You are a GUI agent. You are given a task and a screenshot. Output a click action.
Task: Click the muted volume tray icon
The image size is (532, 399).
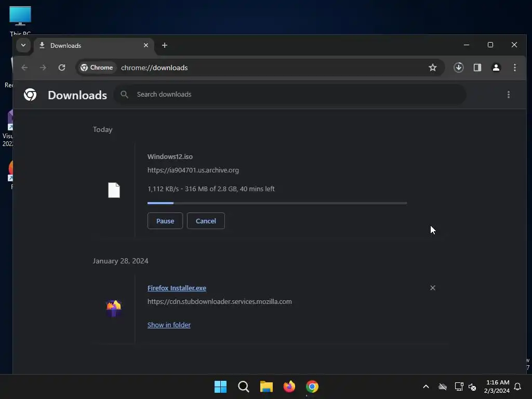click(x=472, y=387)
